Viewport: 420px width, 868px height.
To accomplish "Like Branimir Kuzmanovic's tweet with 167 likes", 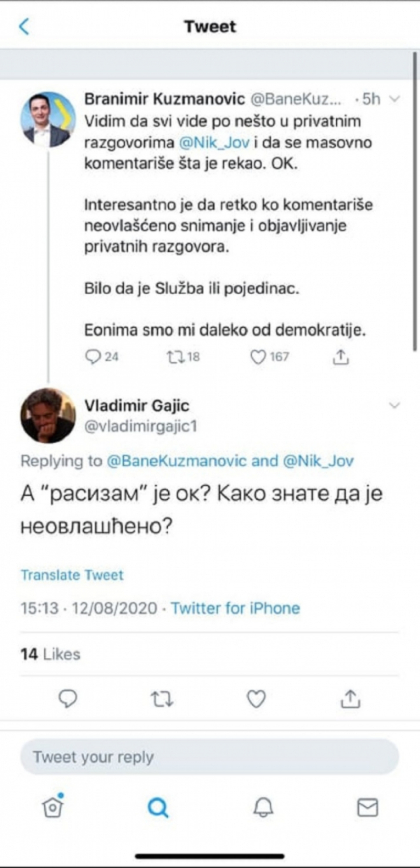I will [x=258, y=357].
